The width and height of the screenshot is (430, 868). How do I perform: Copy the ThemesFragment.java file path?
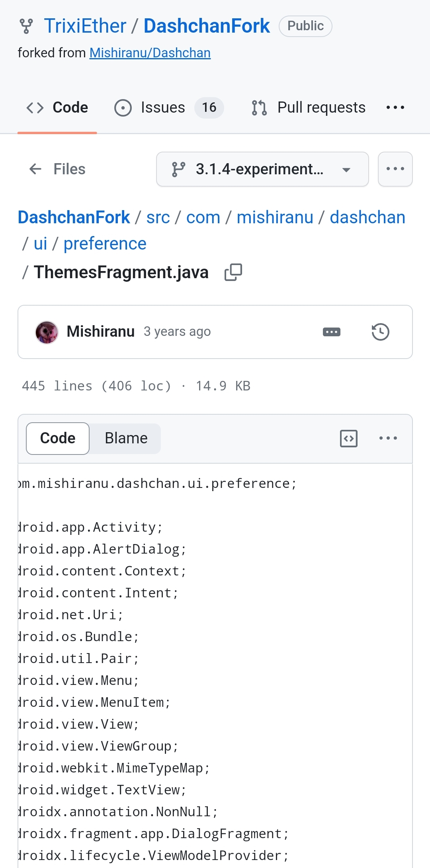[x=233, y=273]
